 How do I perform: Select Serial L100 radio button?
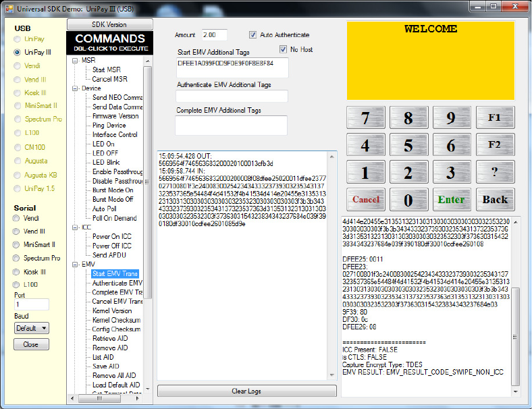click(16, 285)
